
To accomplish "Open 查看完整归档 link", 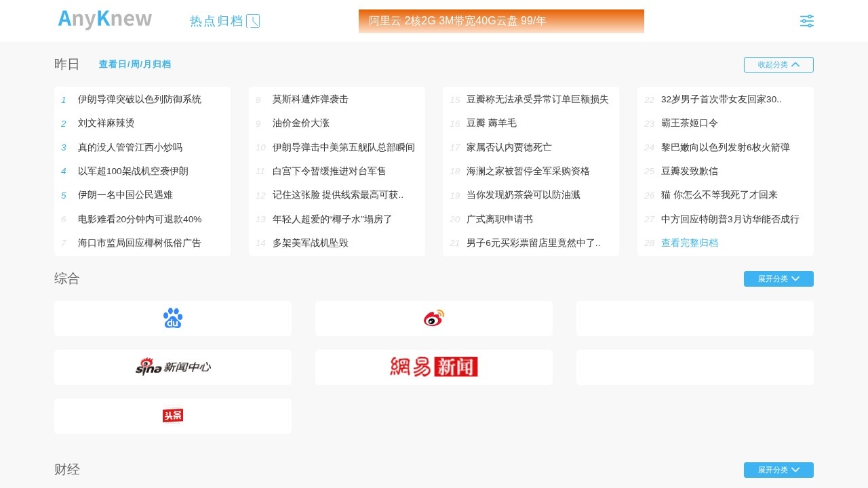I will [689, 243].
